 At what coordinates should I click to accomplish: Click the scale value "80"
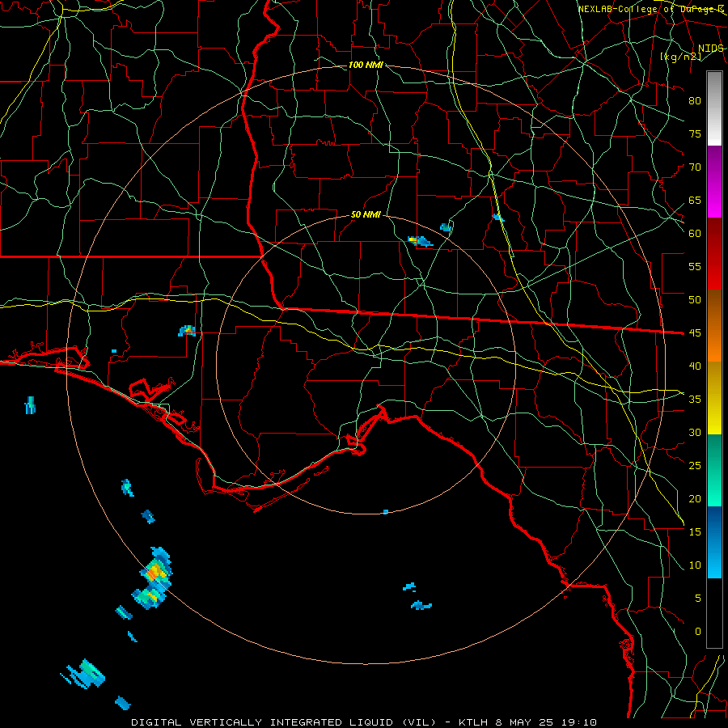[695, 101]
